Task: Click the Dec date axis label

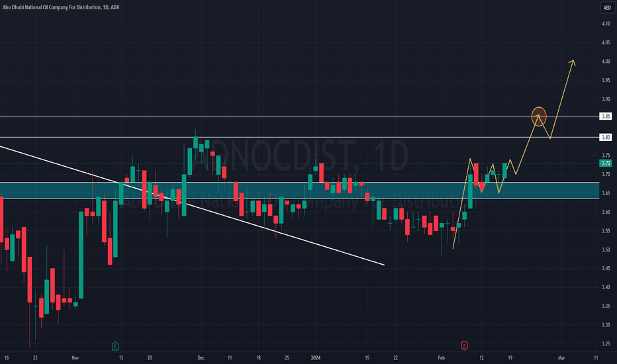Action: [x=201, y=357]
